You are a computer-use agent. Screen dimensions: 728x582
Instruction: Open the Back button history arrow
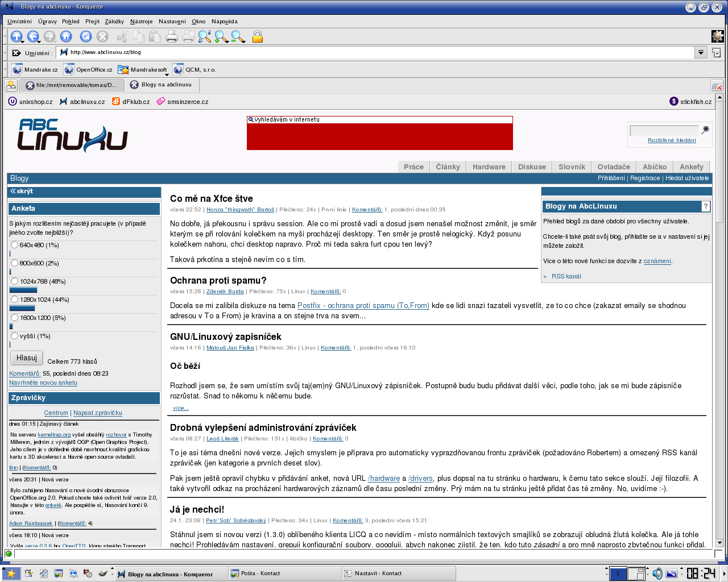pyautogui.click(x=39, y=42)
